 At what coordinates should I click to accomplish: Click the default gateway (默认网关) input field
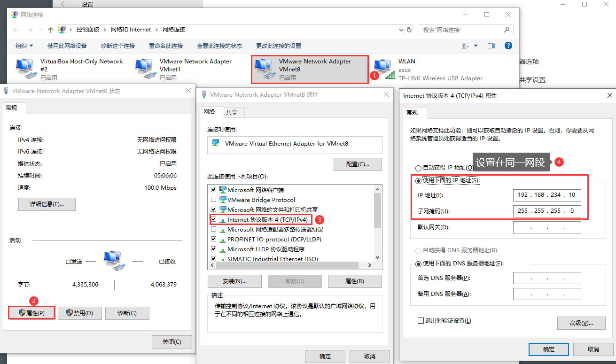click(547, 227)
